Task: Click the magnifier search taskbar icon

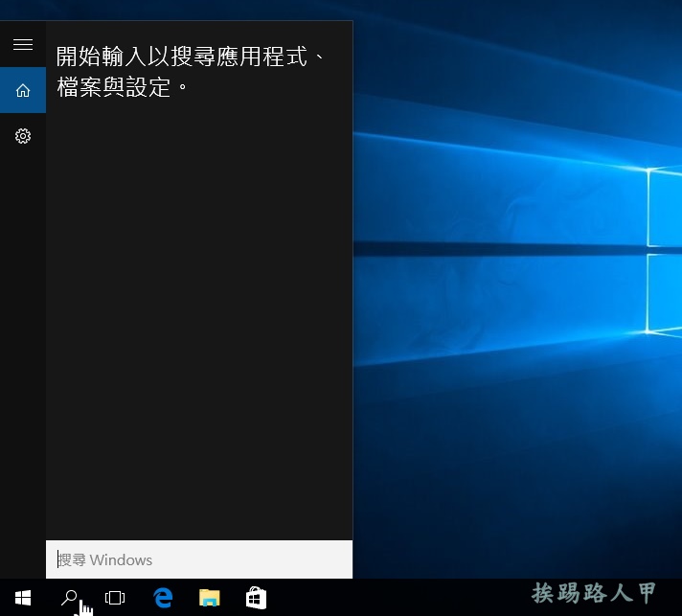Action: point(69,598)
